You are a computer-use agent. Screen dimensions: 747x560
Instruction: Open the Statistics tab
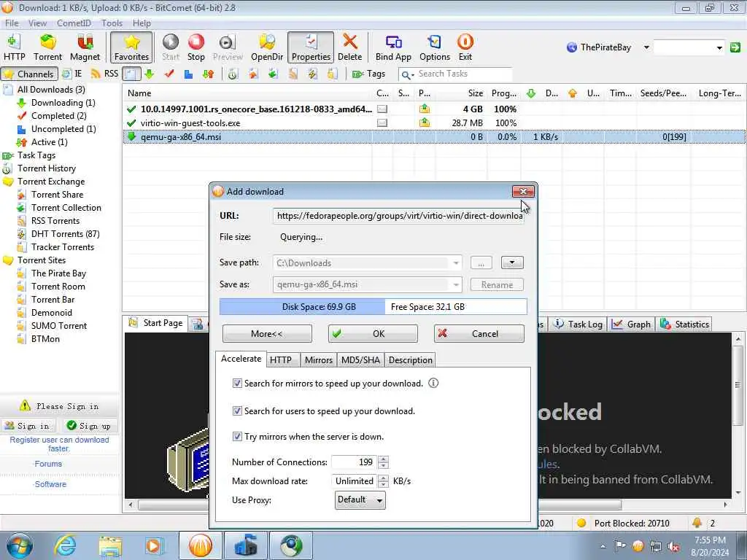tap(684, 324)
